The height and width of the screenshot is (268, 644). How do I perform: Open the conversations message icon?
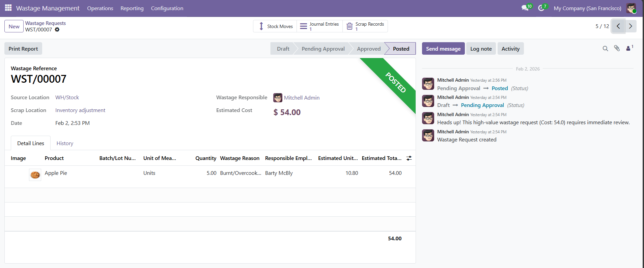[x=525, y=8]
